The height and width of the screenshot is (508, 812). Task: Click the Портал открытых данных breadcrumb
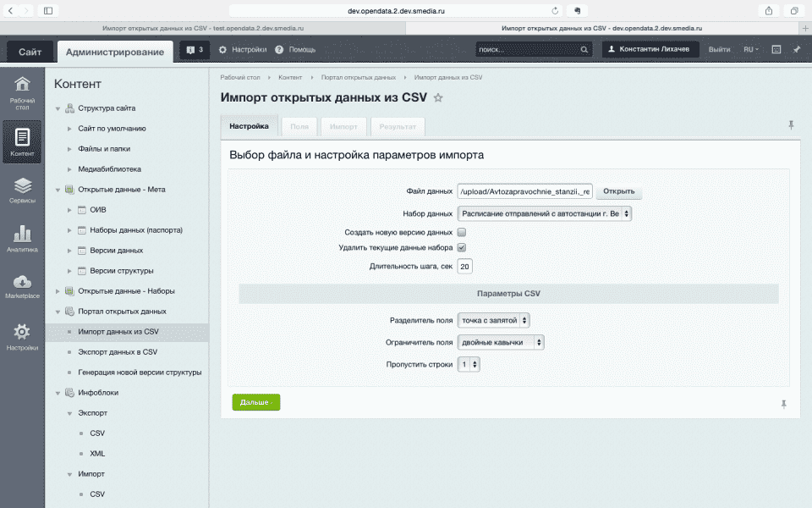[x=359, y=77]
